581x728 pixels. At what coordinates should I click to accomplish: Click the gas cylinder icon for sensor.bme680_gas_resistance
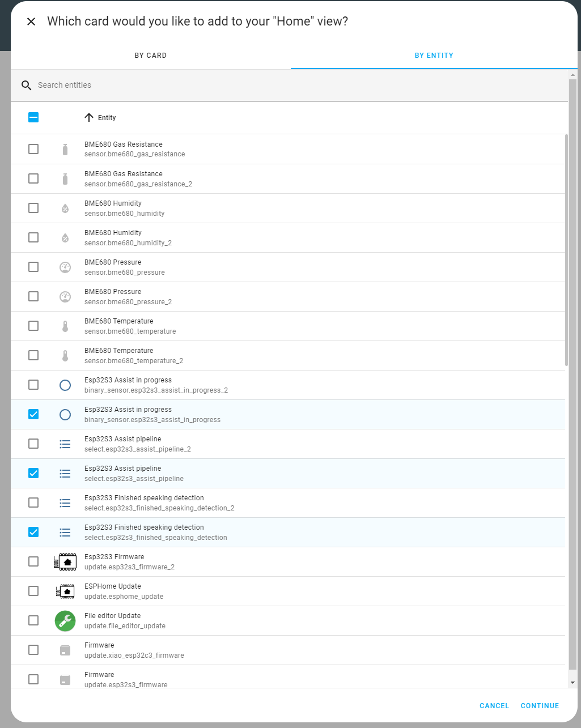pyautogui.click(x=65, y=150)
